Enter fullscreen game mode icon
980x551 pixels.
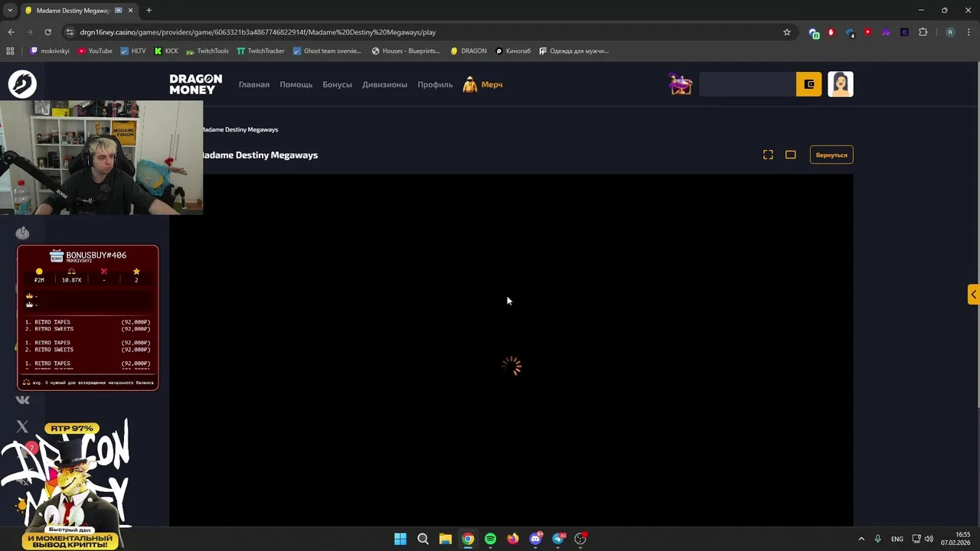pyautogui.click(x=768, y=155)
